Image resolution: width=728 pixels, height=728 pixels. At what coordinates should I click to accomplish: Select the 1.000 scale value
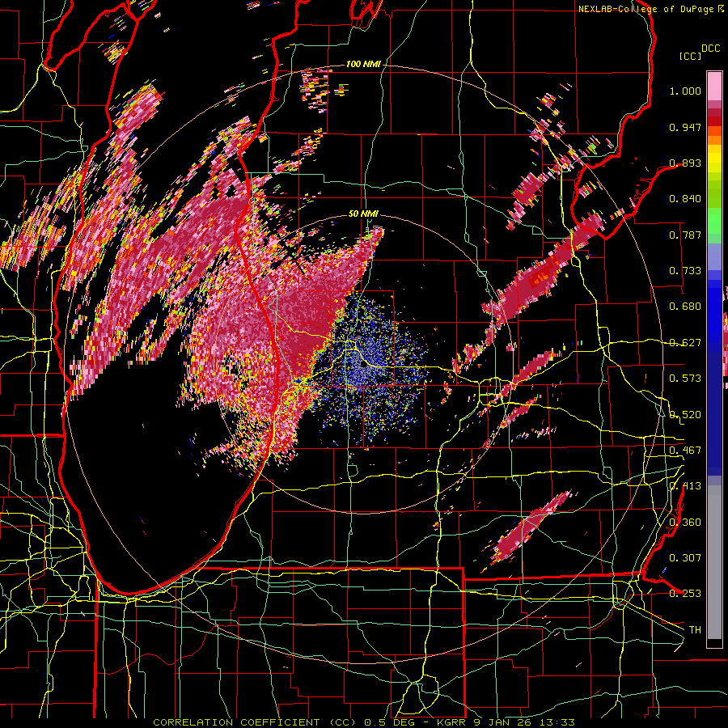685,91
